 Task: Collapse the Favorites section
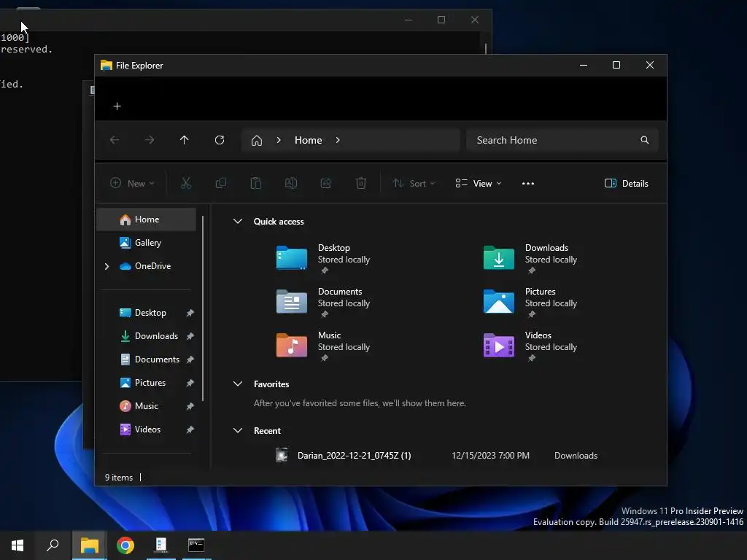[x=238, y=384]
